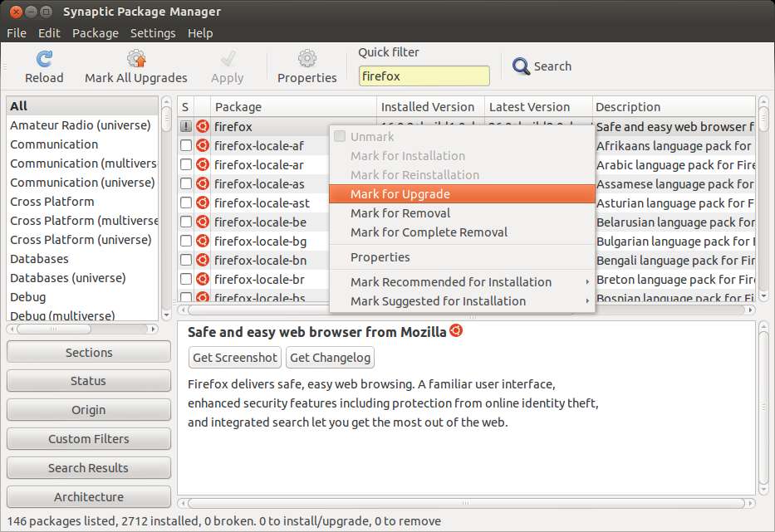
Task: Select the All category
Action: [82, 105]
